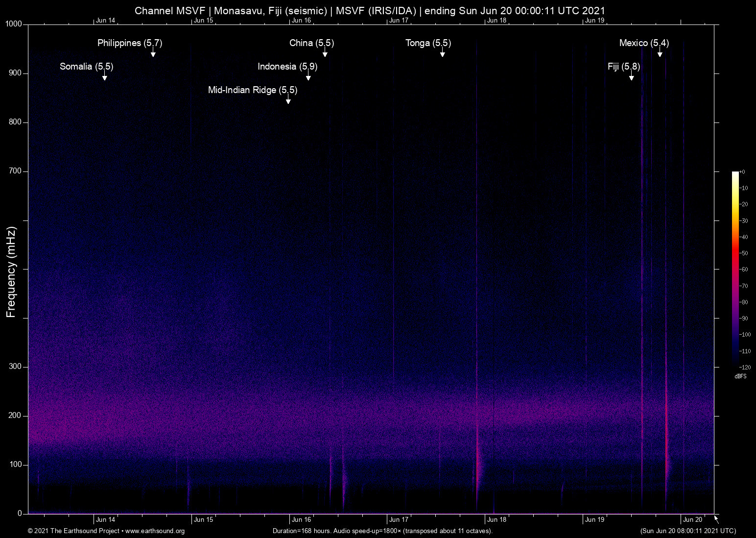Click the arrow marker below Philippines (5.7)
The image size is (756, 538).
coord(153,54)
